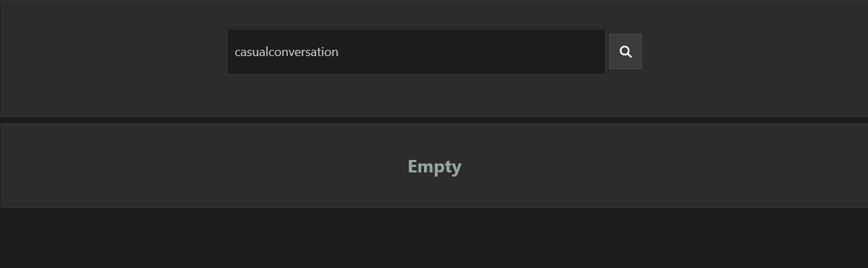Click search panel space right of magnifier button
This screenshot has height=268, width=868.
point(754,58)
